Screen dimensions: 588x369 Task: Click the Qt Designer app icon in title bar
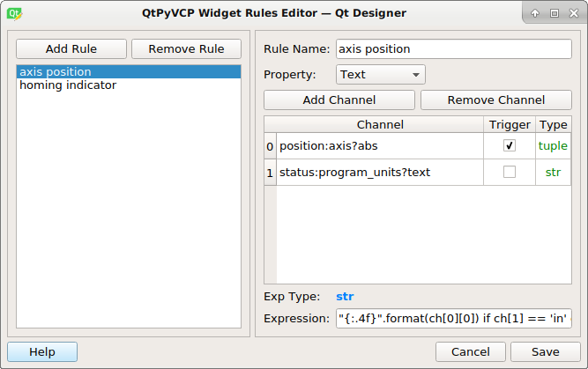(x=14, y=14)
